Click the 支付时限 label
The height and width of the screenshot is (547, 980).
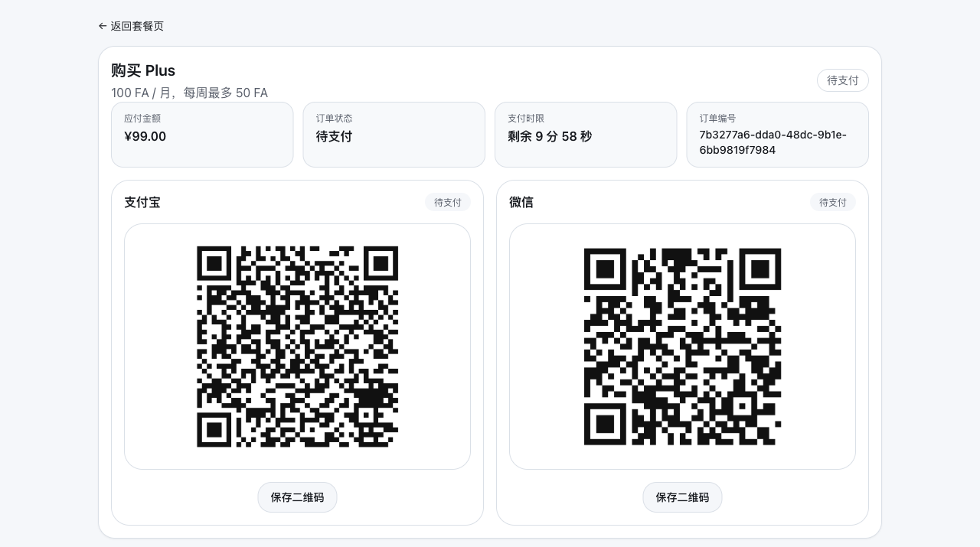tap(526, 119)
